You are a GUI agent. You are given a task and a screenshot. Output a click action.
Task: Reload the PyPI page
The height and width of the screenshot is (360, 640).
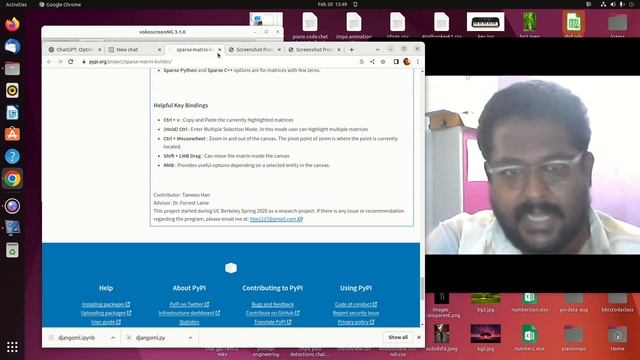pyautogui.click(x=71, y=62)
